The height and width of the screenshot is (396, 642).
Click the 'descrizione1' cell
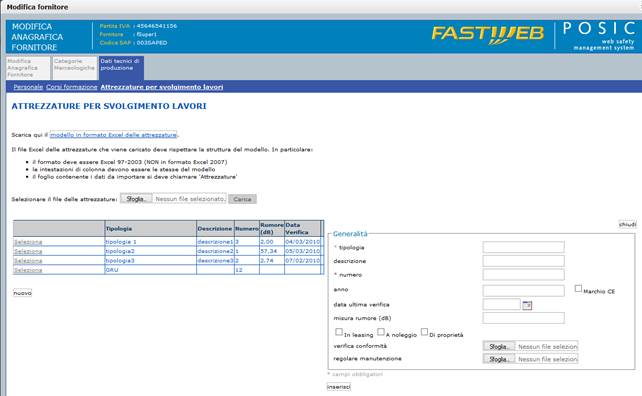point(215,242)
